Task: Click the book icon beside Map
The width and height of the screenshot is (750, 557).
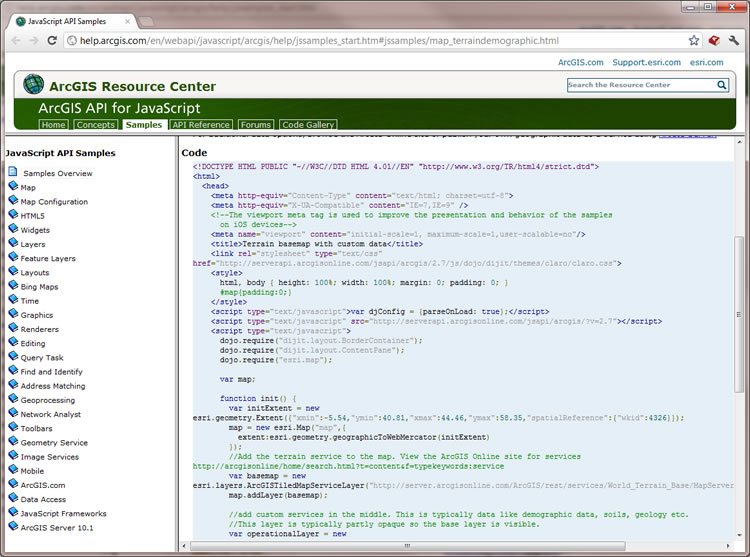Action: (13, 186)
